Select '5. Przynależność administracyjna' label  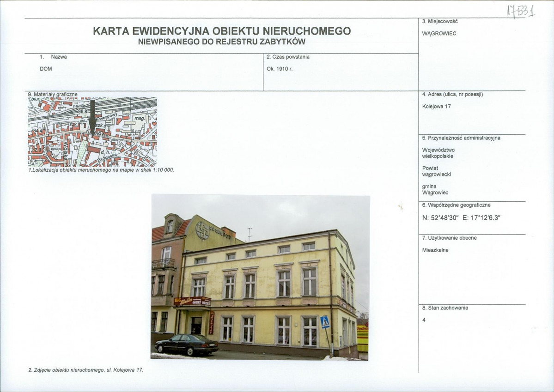[461, 138]
